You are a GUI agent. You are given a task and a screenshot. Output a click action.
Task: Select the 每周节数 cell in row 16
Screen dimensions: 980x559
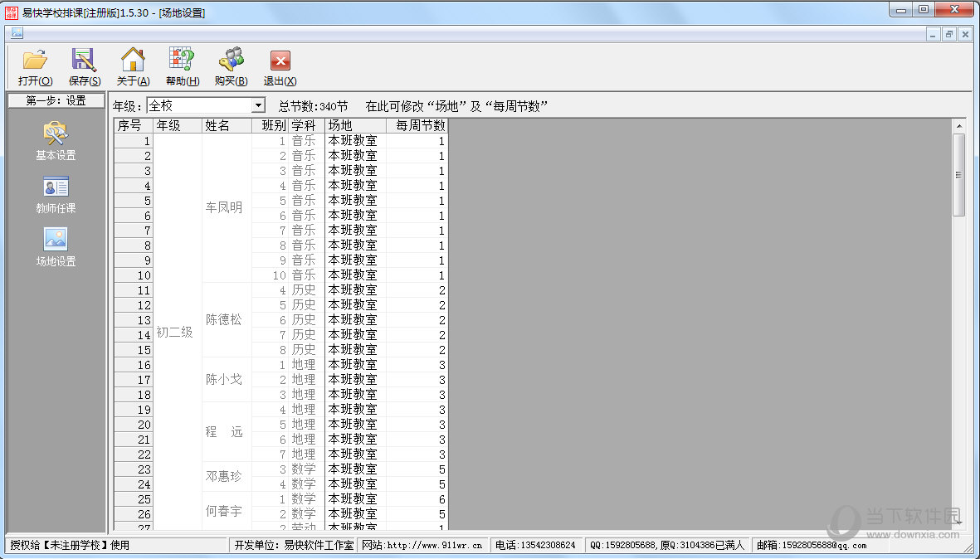point(417,365)
